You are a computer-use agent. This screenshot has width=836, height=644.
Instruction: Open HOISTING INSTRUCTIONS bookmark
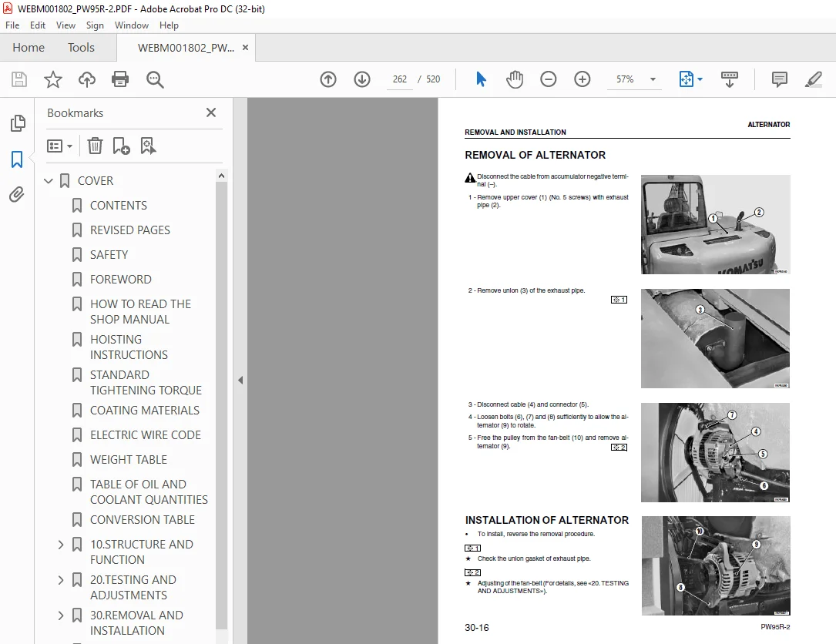129,347
